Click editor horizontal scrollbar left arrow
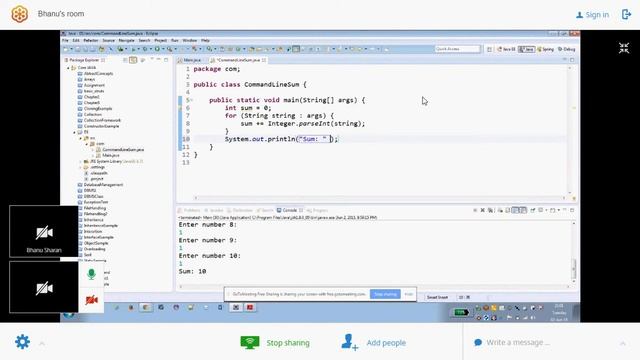640x360 pixels. [x=196, y=198]
